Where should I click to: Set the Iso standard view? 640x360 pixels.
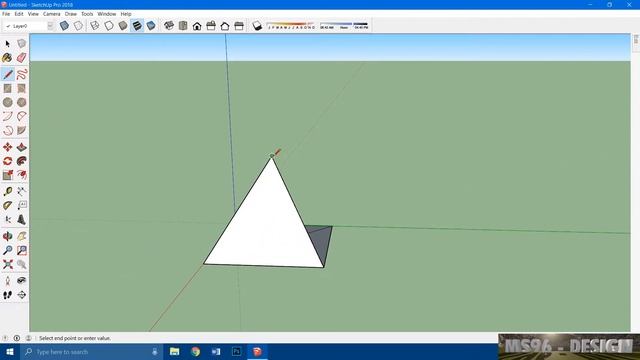[169, 26]
